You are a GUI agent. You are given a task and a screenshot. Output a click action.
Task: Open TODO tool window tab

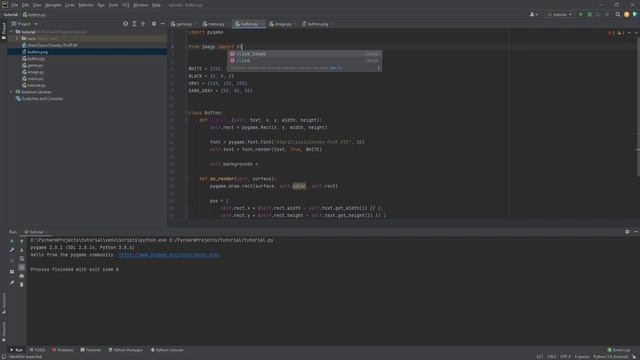38,350
